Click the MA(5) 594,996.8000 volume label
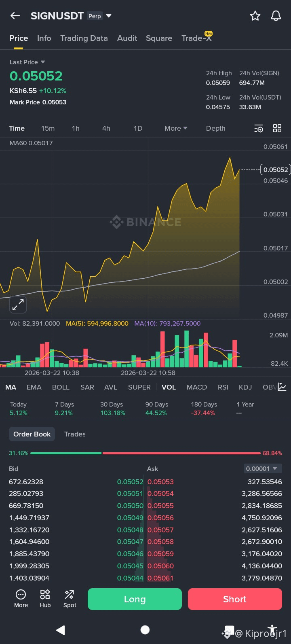 tap(97, 324)
